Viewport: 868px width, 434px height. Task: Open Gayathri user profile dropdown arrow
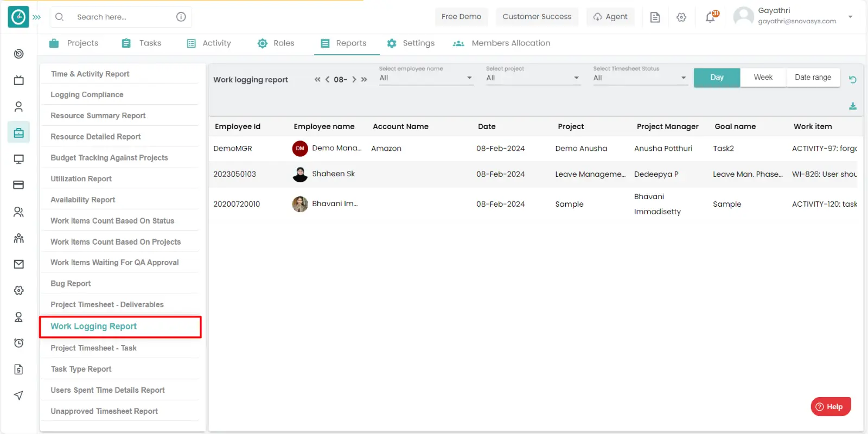[x=850, y=17]
